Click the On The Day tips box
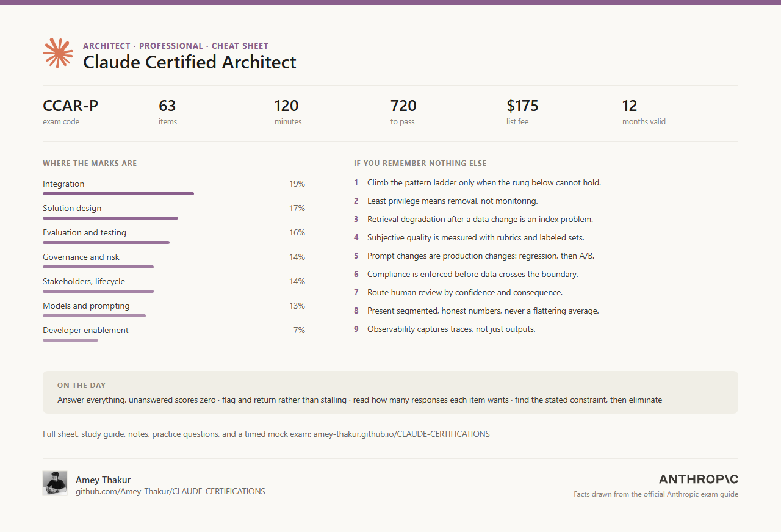This screenshot has height=532, width=781. (x=390, y=392)
